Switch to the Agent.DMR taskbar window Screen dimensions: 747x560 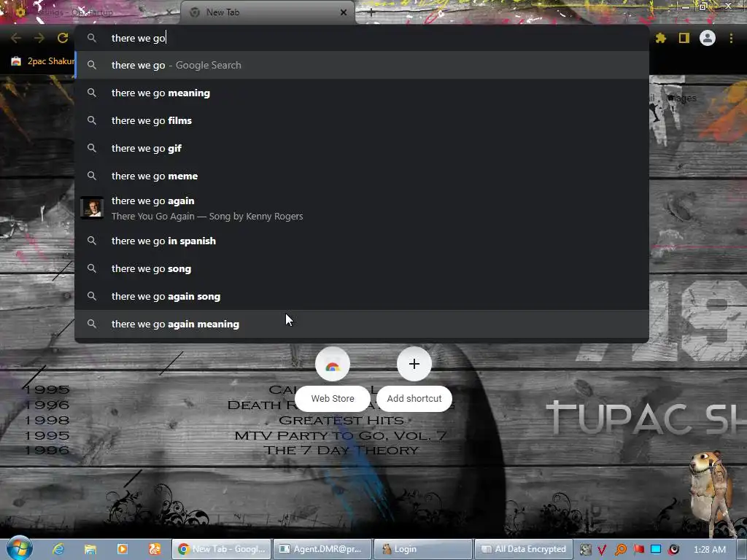pyautogui.click(x=322, y=549)
